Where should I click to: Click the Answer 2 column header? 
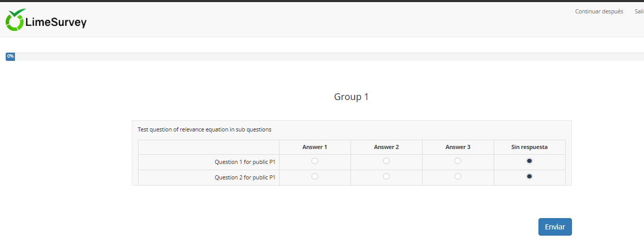coord(387,147)
